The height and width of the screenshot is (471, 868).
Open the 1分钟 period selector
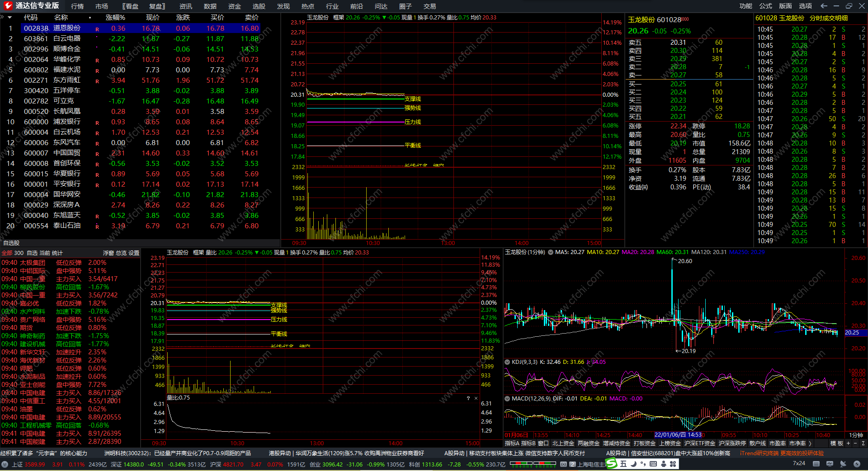pos(856,435)
